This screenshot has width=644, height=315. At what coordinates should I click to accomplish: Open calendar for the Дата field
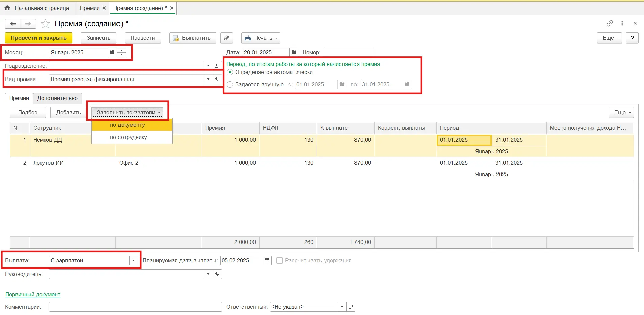coord(294,53)
